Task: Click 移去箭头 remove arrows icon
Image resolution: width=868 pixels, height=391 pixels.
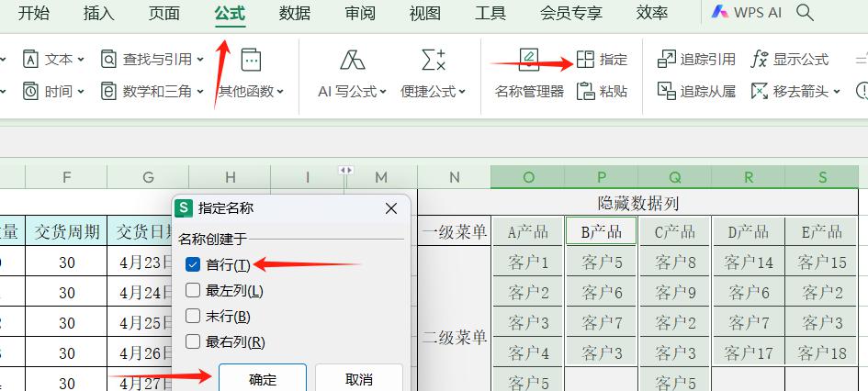Action: coord(760,91)
